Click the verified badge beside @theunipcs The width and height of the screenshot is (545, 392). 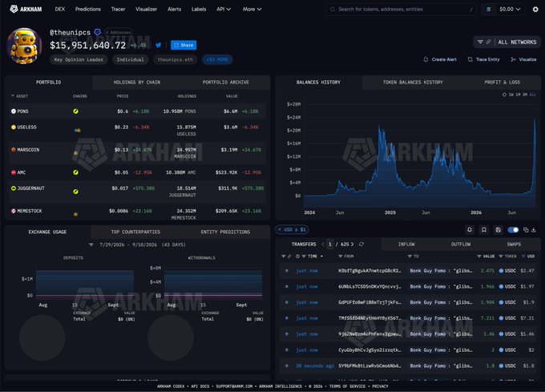tap(98, 32)
